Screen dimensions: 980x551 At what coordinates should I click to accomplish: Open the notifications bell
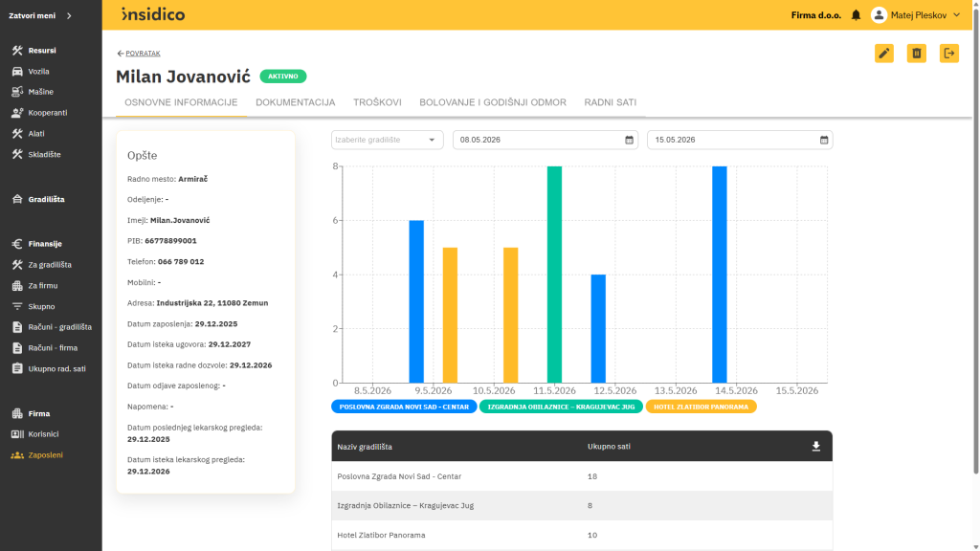pos(856,15)
